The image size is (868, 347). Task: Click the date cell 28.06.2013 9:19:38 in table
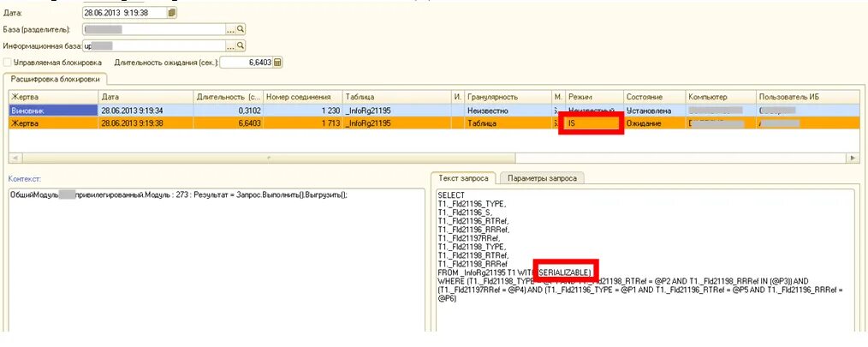tap(146, 123)
